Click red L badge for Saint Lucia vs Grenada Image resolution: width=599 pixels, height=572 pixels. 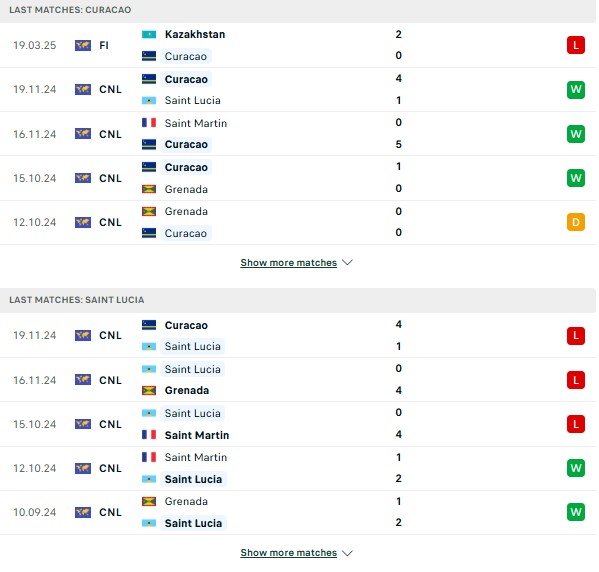click(x=576, y=380)
